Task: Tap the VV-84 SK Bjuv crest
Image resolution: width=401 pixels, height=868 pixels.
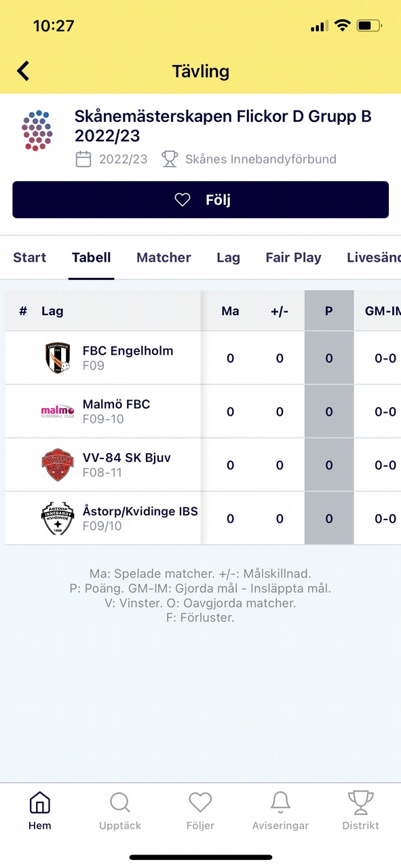Action: 58,465
